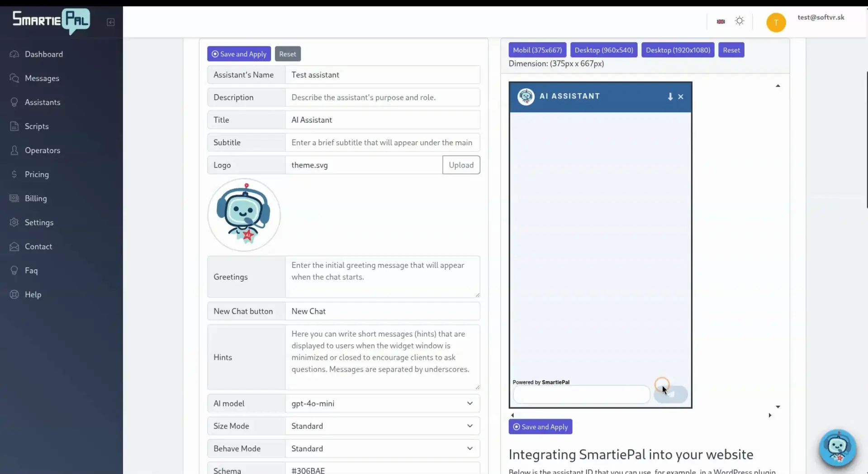Open the Messages section
This screenshot has width=868, height=474.
[42, 78]
